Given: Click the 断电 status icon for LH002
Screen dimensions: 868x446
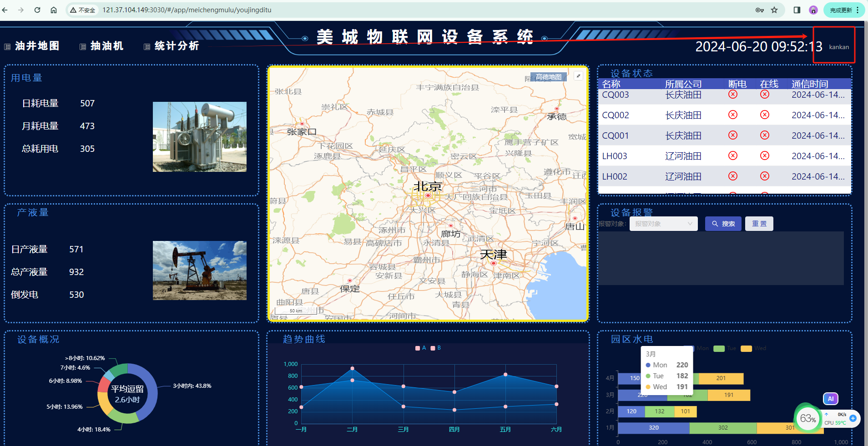Looking at the screenshot, I should click(x=733, y=176).
